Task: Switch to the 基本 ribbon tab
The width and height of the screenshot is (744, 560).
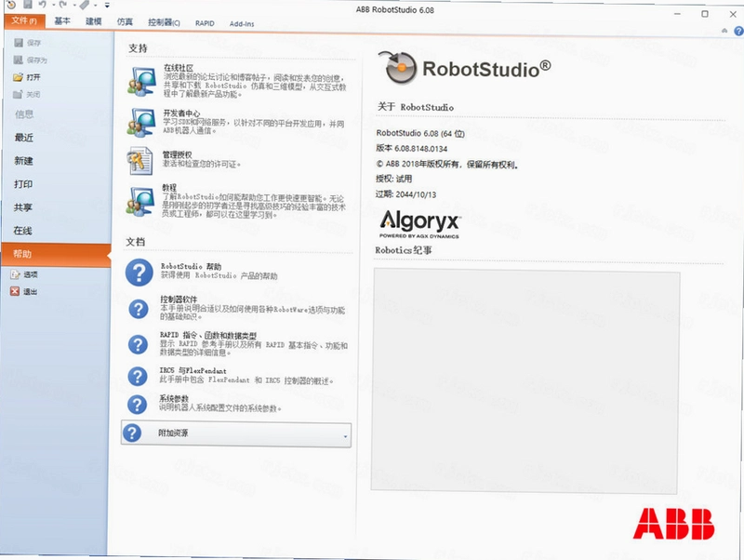Action: [62, 21]
